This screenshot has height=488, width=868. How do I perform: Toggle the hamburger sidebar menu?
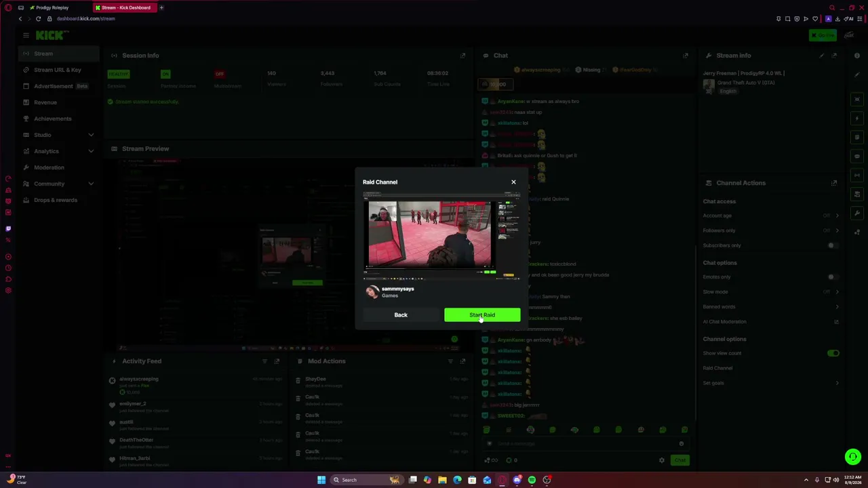click(26, 35)
